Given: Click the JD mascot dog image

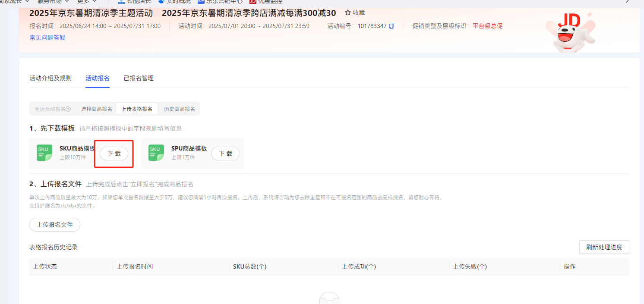Looking at the screenshot, I should click(x=568, y=32).
